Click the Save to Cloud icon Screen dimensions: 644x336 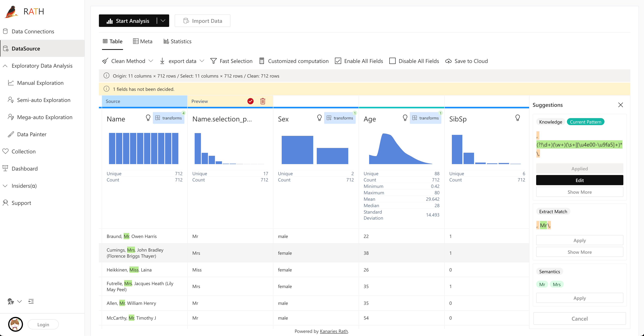(x=448, y=61)
